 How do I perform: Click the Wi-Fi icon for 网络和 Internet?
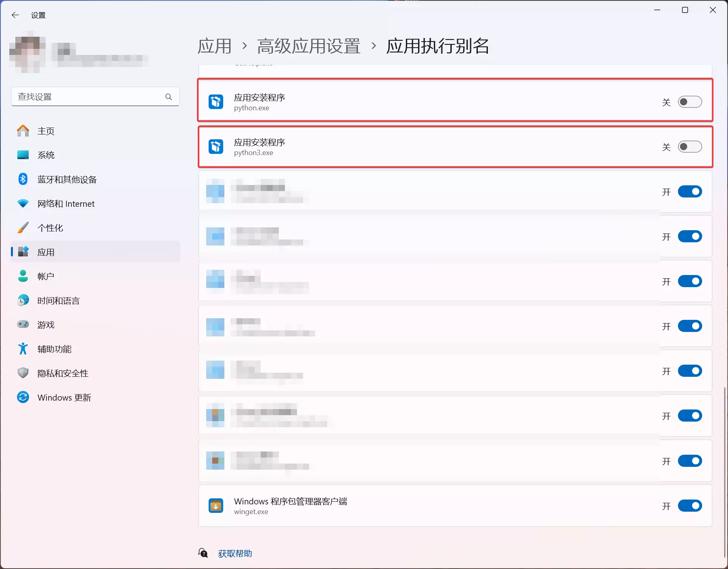pos(23,204)
